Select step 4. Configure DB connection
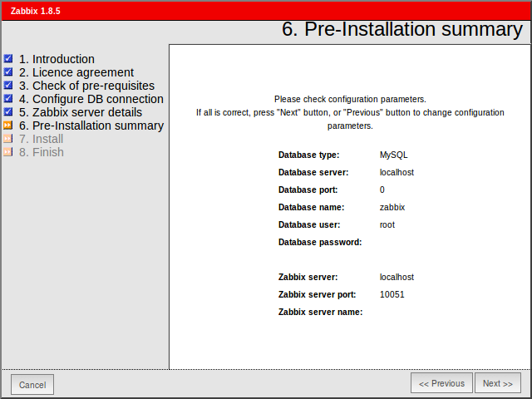The height and width of the screenshot is (399, 532). (91, 99)
